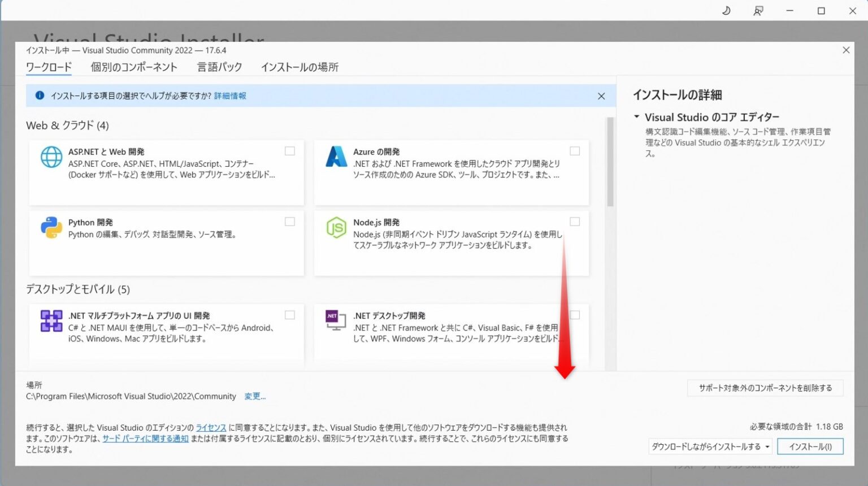This screenshot has width=868, height=486.
Task: Dismiss the help banner with its X
Action: pyautogui.click(x=601, y=96)
